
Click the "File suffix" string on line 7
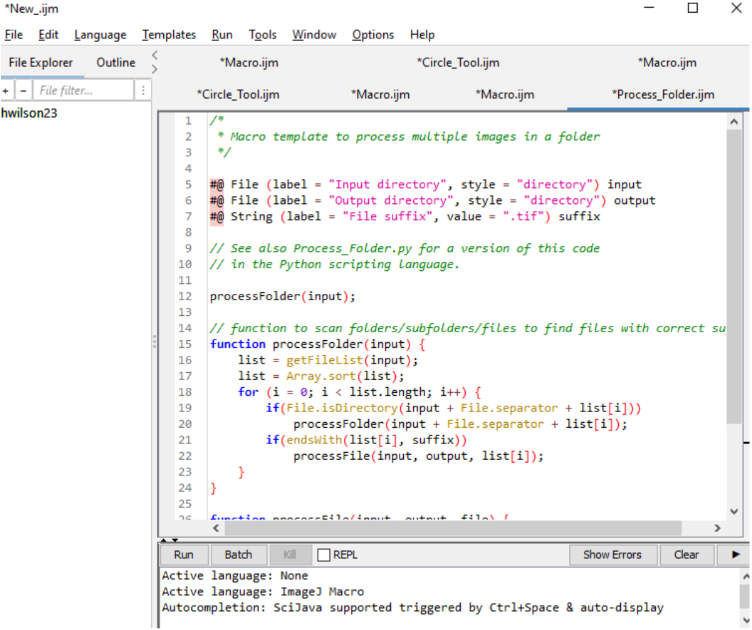(x=387, y=216)
